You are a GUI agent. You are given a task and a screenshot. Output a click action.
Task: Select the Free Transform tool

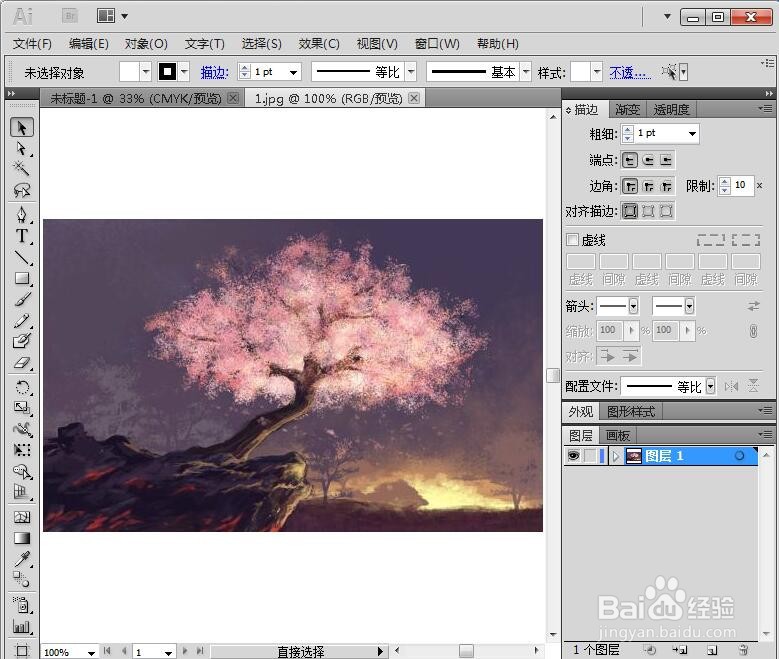tap(22, 450)
